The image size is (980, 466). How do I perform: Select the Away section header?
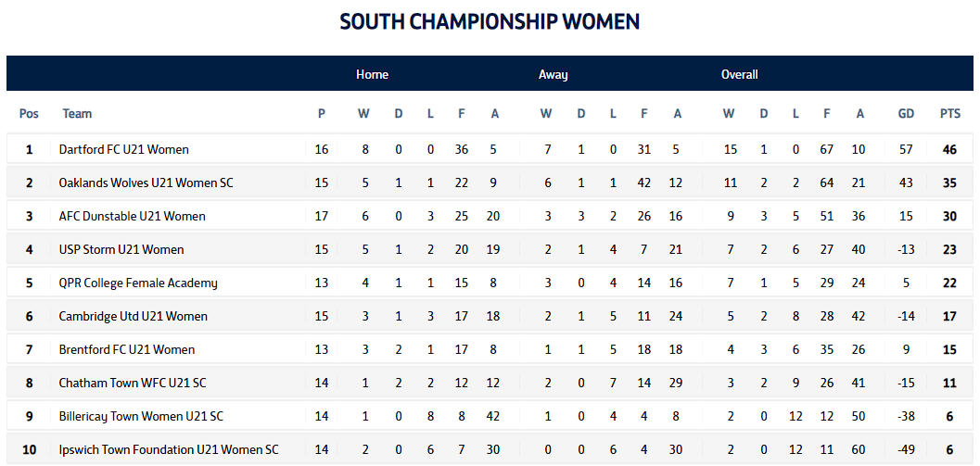[x=554, y=74]
